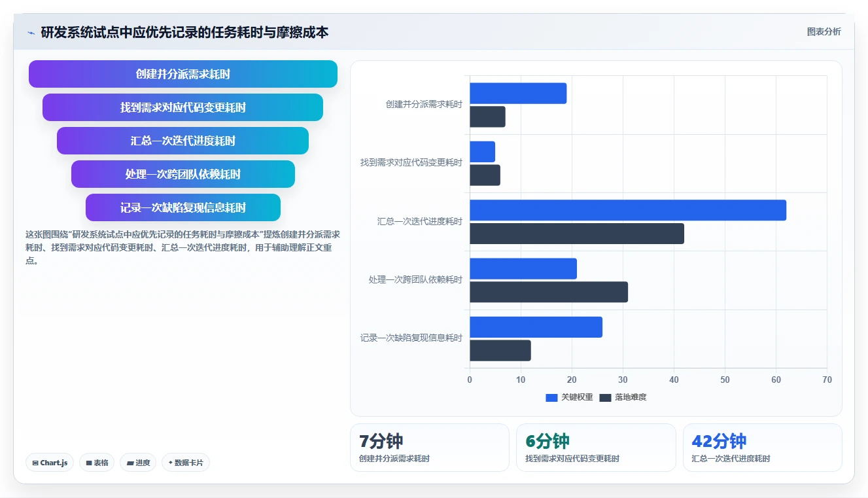The image size is (868, 498).
Task: Toggle the 关键权重 legend item
Action: pyautogui.click(x=569, y=397)
